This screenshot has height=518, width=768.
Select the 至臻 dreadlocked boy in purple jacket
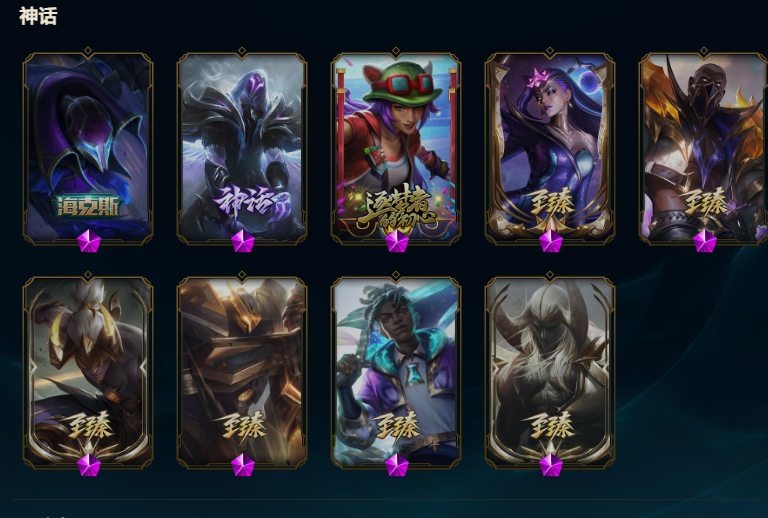tap(396, 371)
